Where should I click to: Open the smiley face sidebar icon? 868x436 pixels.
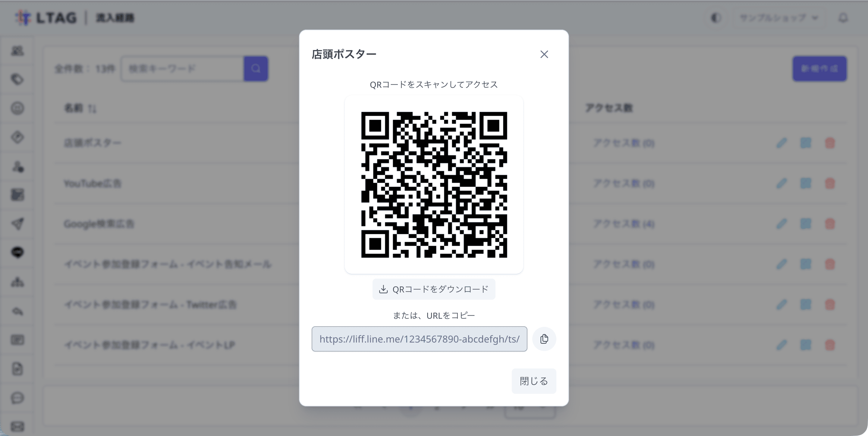coord(17,108)
